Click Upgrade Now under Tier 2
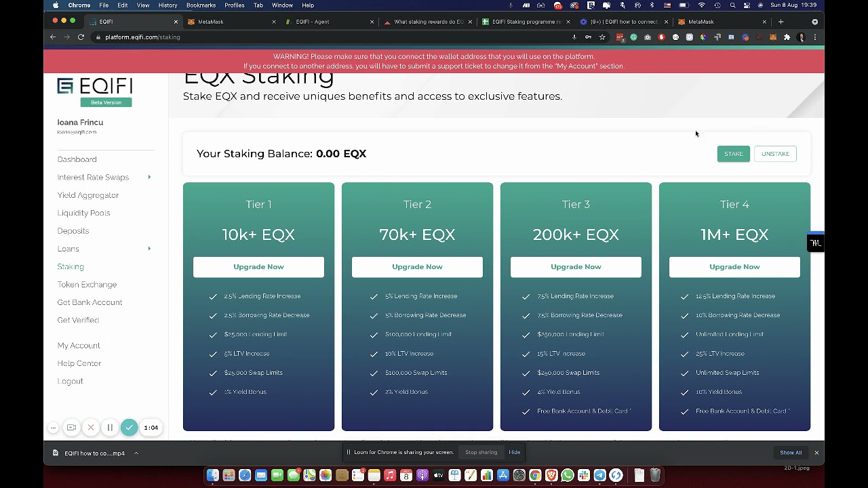868x488 pixels. click(417, 267)
